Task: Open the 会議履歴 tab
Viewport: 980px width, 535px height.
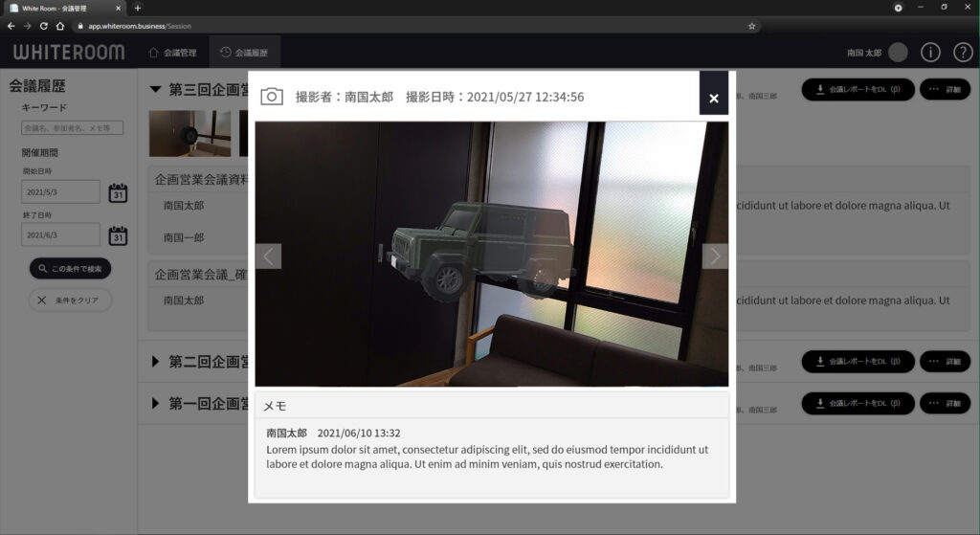Action: (244, 53)
